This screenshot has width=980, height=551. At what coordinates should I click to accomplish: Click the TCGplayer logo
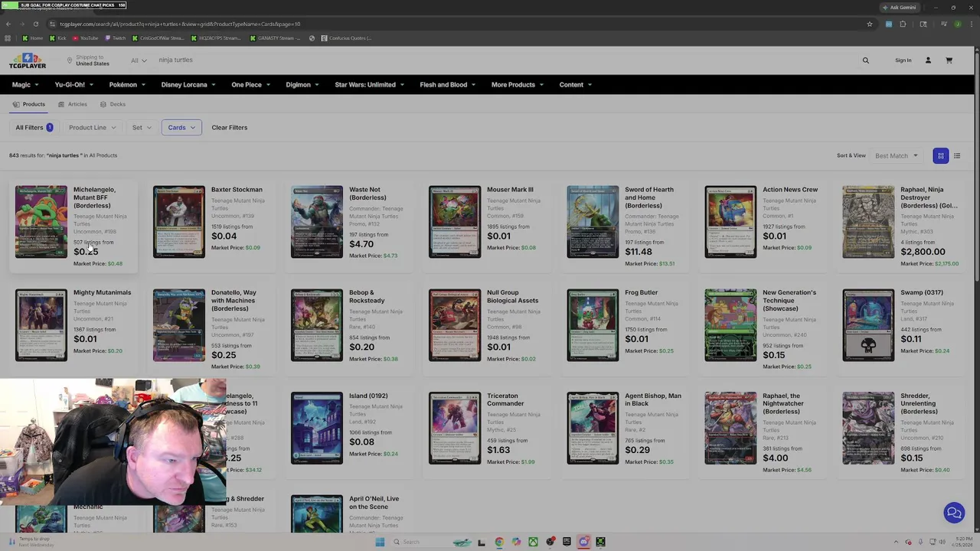pos(28,60)
